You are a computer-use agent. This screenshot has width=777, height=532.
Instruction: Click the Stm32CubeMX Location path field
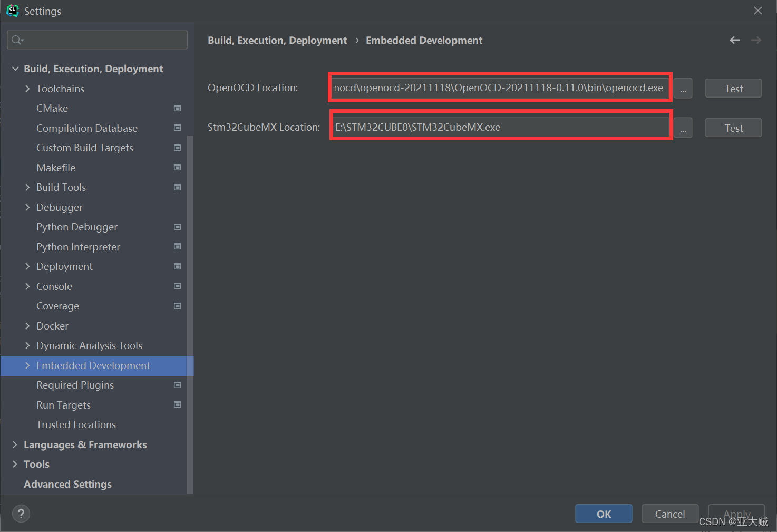pyautogui.click(x=501, y=127)
